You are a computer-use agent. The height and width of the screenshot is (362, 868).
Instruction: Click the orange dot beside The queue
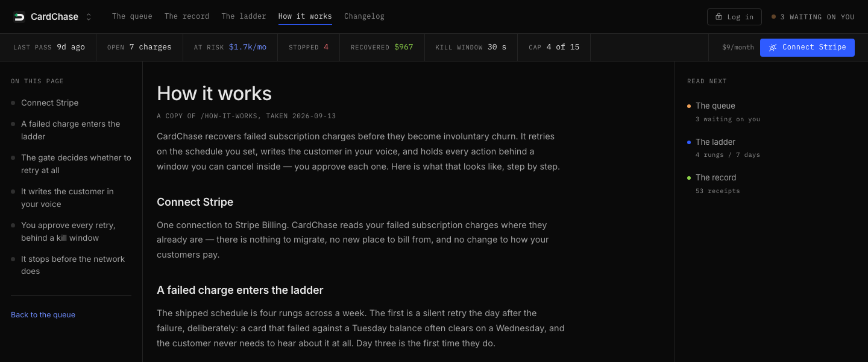(689, 106)
